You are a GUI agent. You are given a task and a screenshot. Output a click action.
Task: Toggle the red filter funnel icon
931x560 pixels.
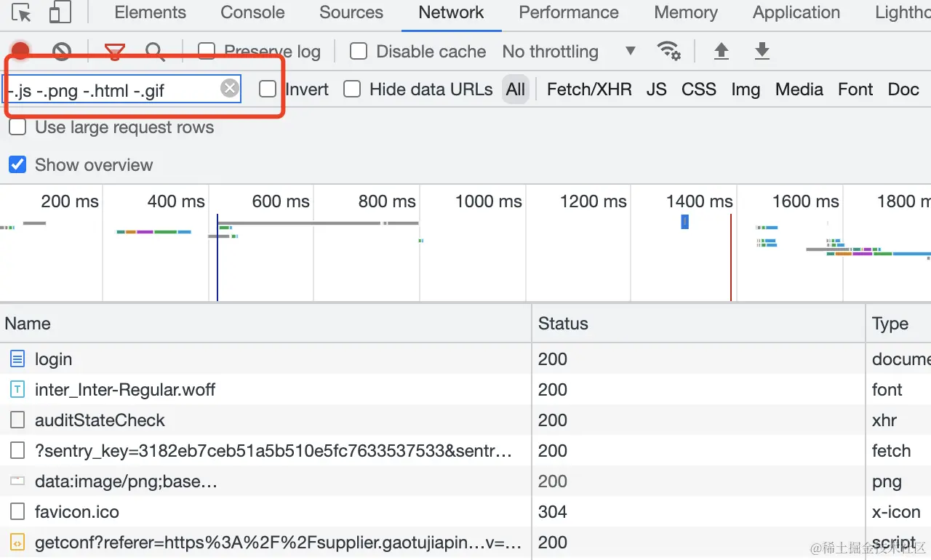coord(114,51)
